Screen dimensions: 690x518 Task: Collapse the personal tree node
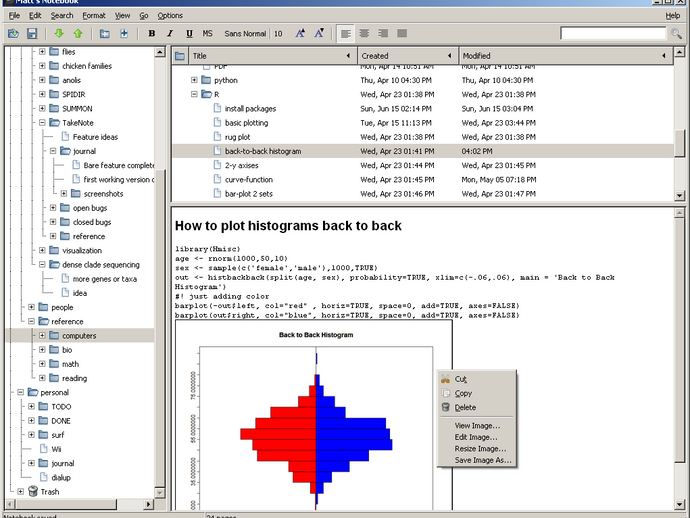(x=21, y=392)
